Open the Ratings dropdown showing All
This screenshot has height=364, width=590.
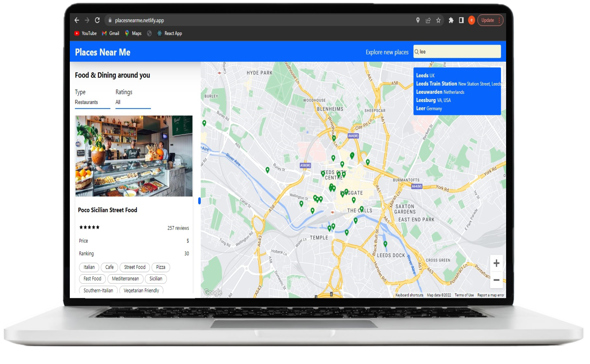133,102
